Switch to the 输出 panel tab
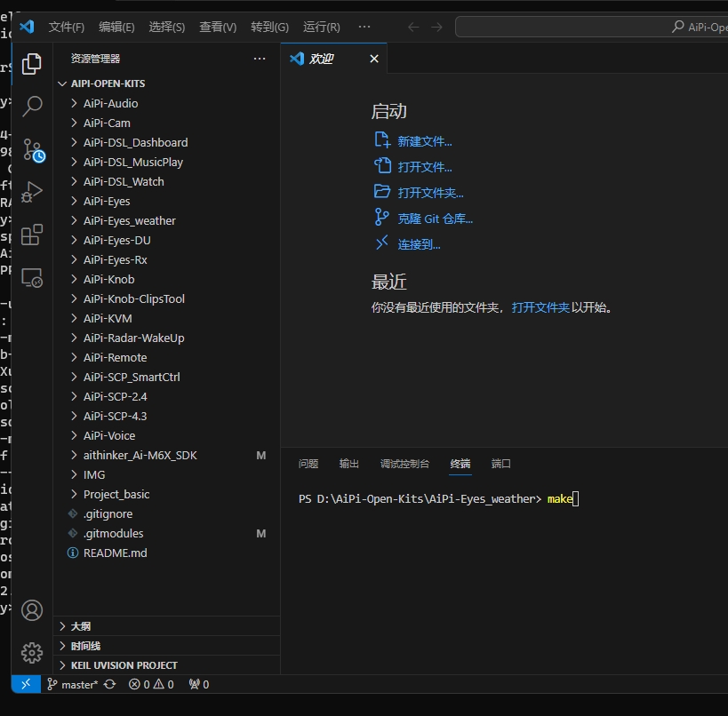 pos(349,464)
